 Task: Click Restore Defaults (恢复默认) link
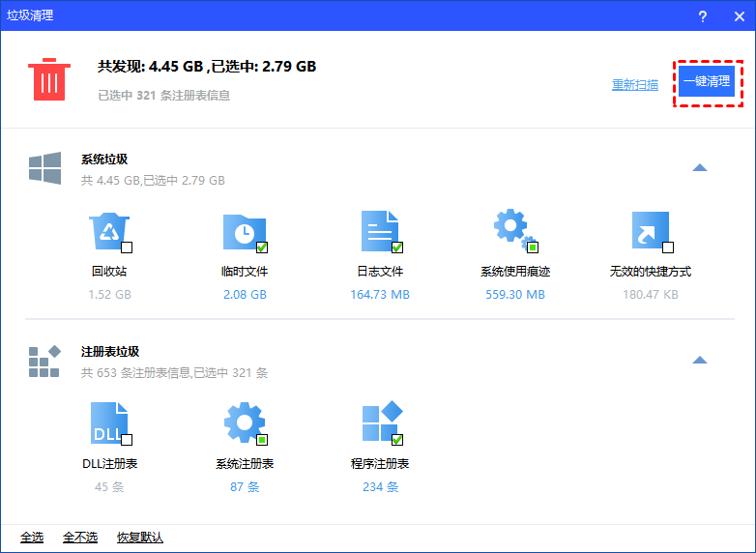140,538
